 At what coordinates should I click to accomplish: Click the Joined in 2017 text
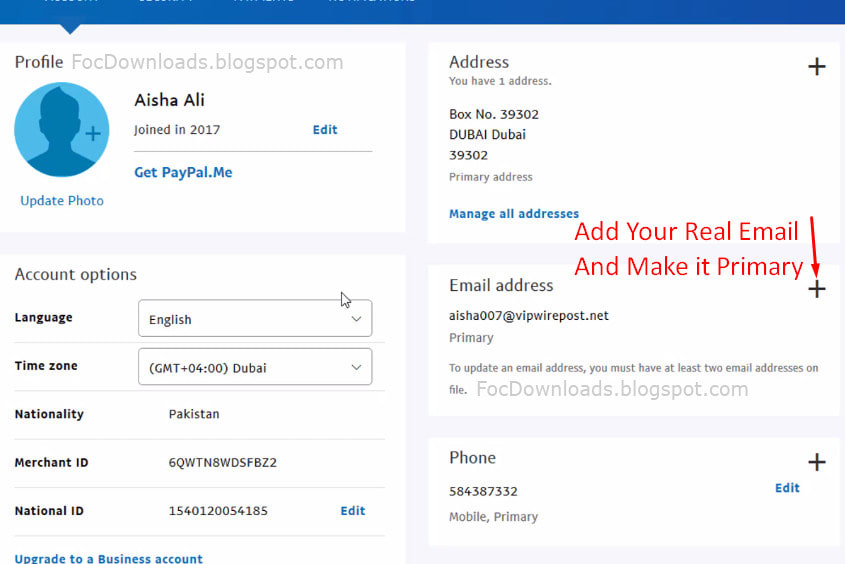177,130
